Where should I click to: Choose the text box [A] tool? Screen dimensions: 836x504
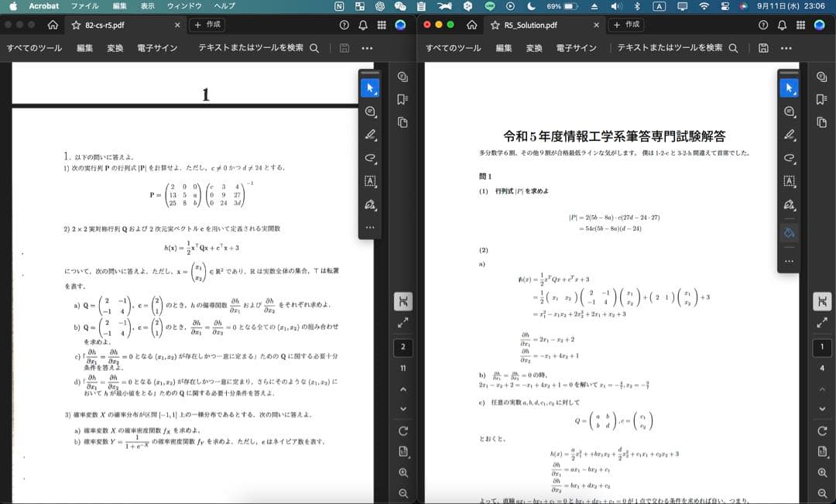coord(370,181)
